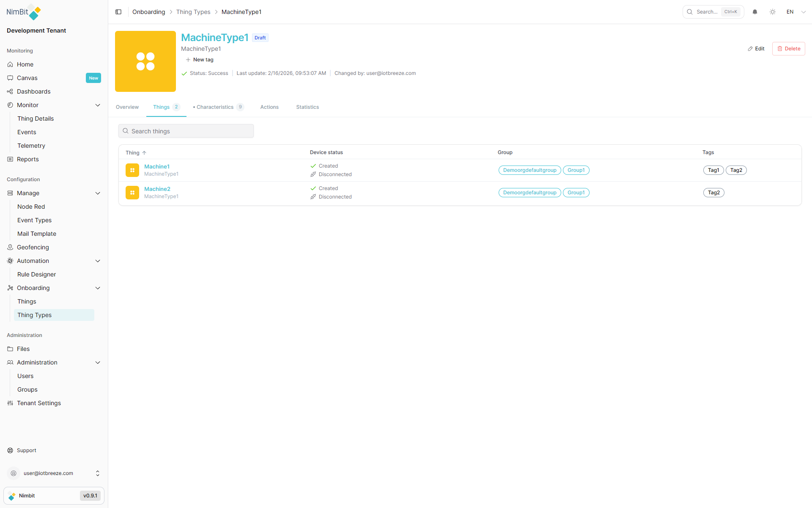Click the Geofencing sidebar item
Viewport: 812px width, 508px height.
(x=33, y=247)
